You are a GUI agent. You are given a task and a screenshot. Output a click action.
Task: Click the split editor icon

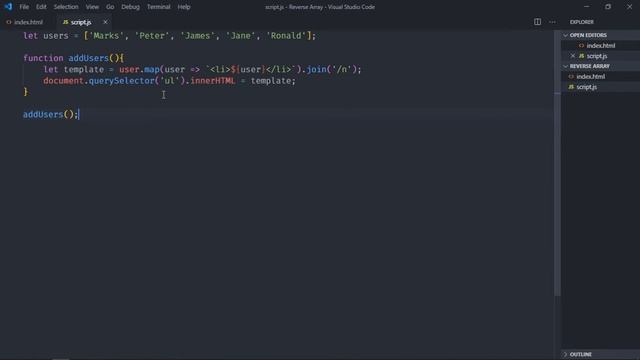pyautogui.click(x=538, y=22)
